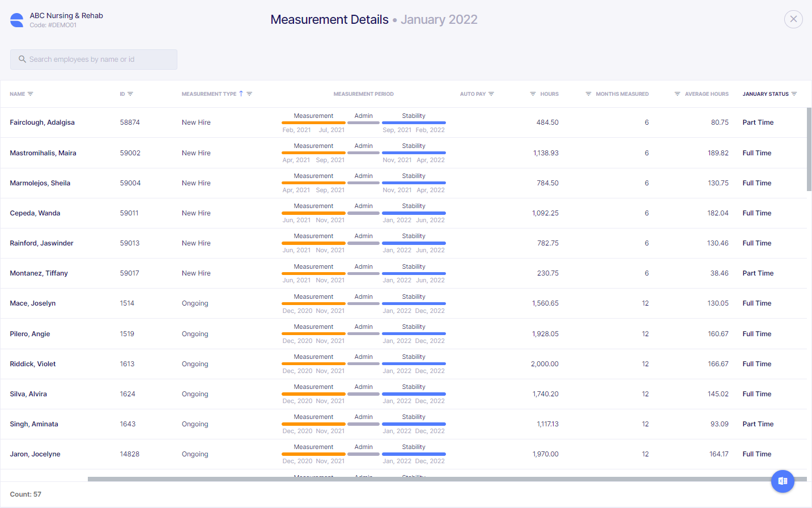
Task: Click the January 2022 title text
Action: pyautogui.click(x=439, y=19)
